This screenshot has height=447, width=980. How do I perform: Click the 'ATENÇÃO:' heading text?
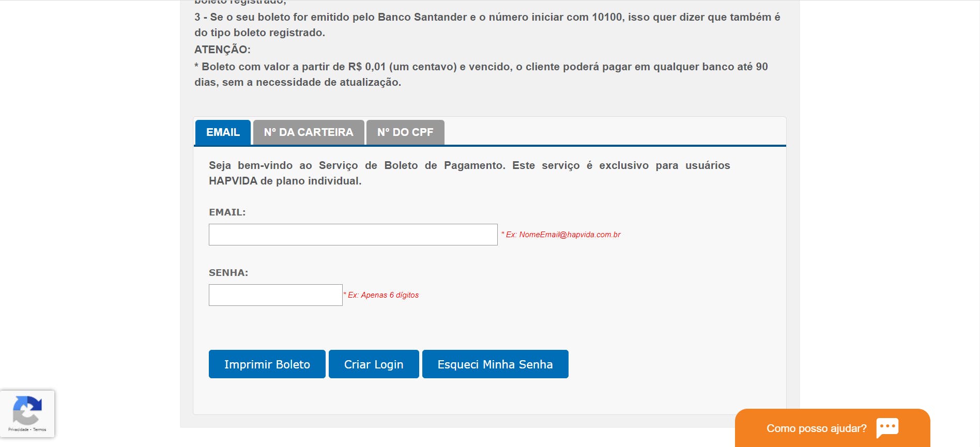222,50
